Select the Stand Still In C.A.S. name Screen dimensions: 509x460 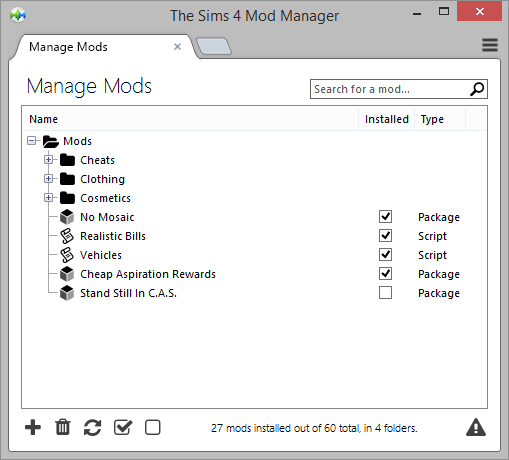(128, 293)
